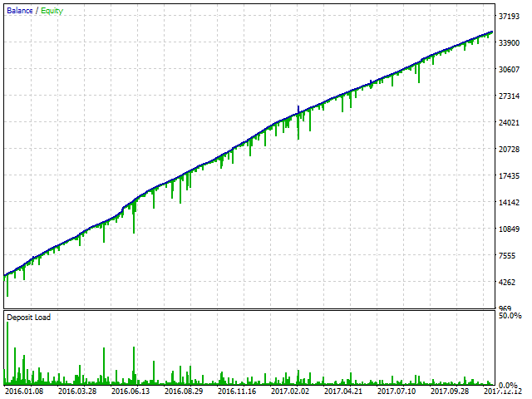Click the 4262 axis value
This screenshot has width=532, height=399.
(507, 283)
